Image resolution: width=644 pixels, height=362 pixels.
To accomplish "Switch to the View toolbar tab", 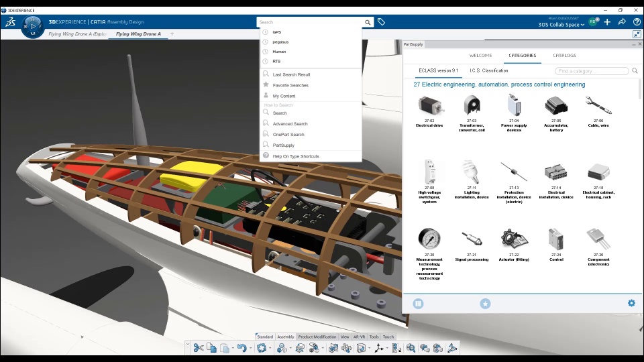I will (345, 337).
